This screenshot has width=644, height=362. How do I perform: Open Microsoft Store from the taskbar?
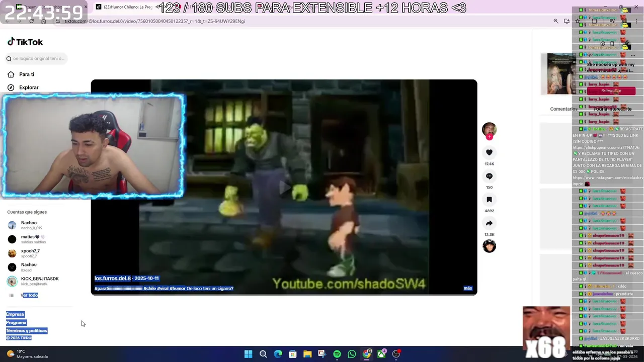[x=292, y=354]
